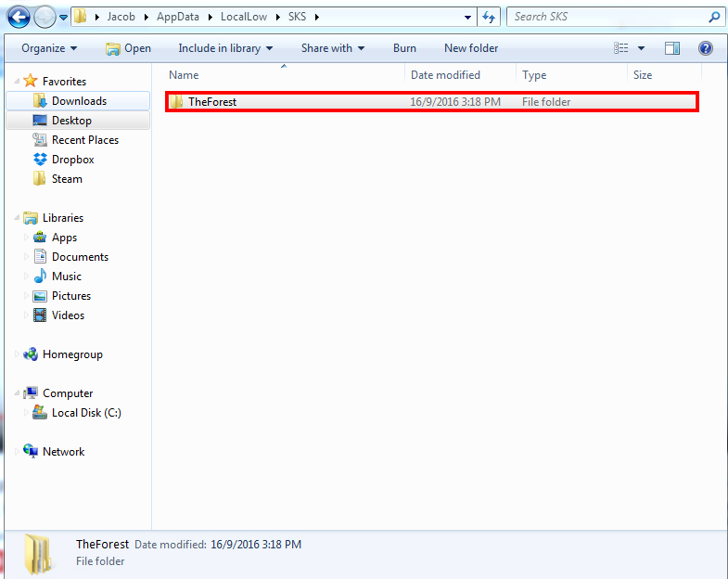Image resolution: width=728 pixels, height=579 pixels.
Task: Open the Share with menu
Action: point(333,48)
